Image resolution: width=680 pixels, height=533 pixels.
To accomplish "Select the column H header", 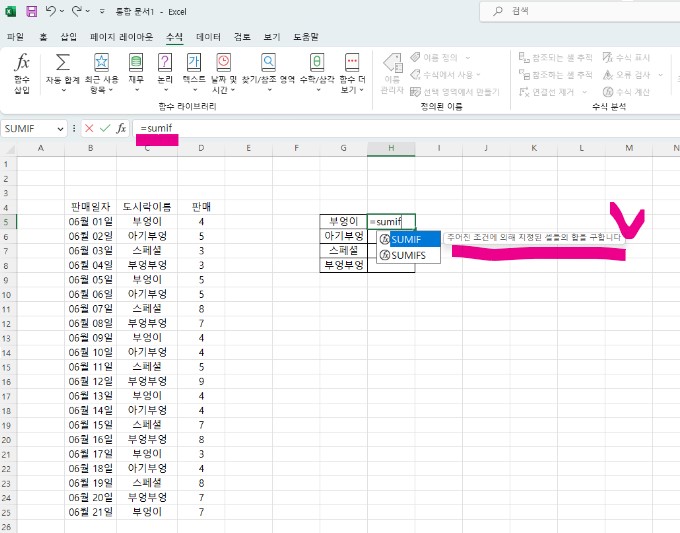I will pos(391,148).
